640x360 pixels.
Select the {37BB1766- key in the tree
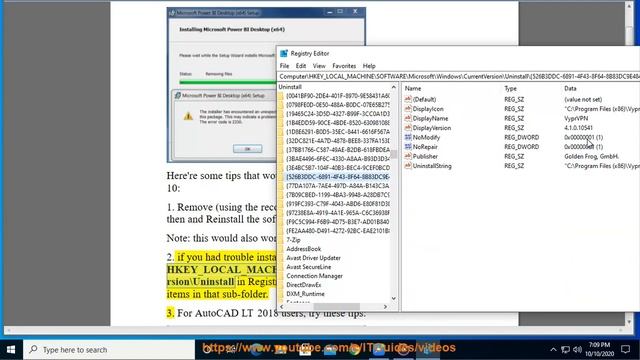338,150
